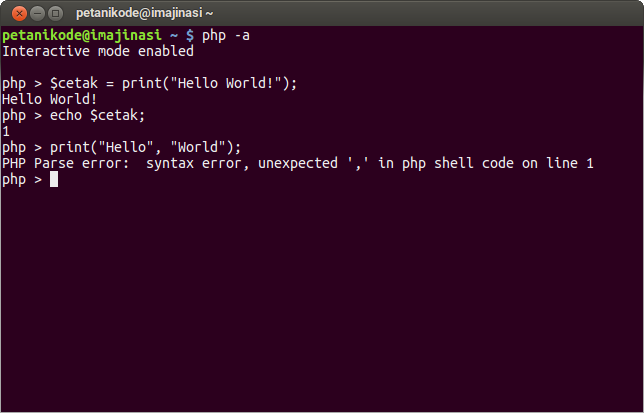Close the terminal window

coord(19,14)
